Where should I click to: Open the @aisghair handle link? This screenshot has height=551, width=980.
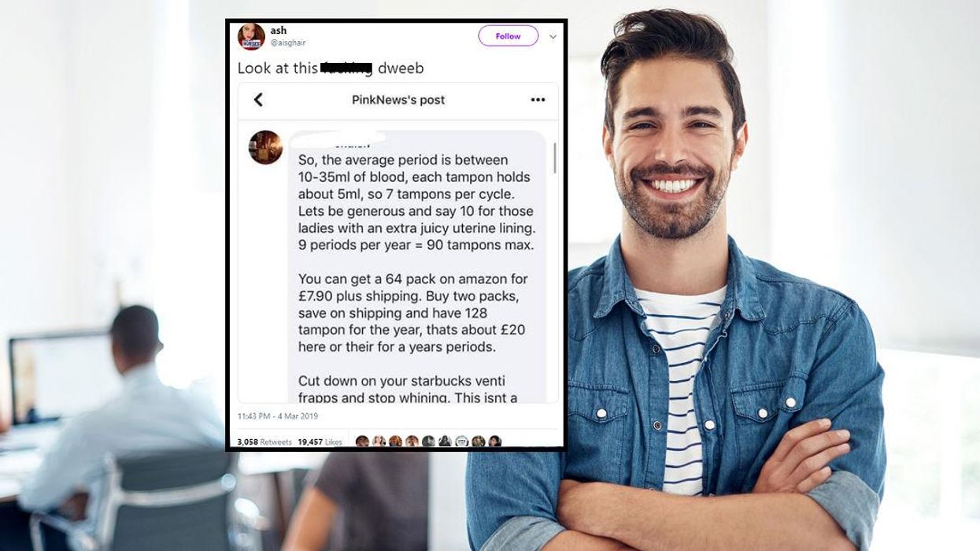click(x=288, y=43)
